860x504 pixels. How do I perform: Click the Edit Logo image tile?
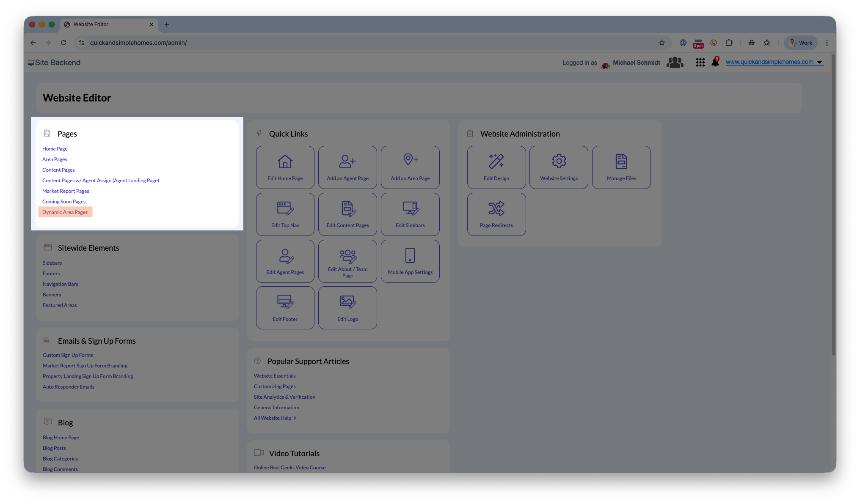tap(347, 308)
